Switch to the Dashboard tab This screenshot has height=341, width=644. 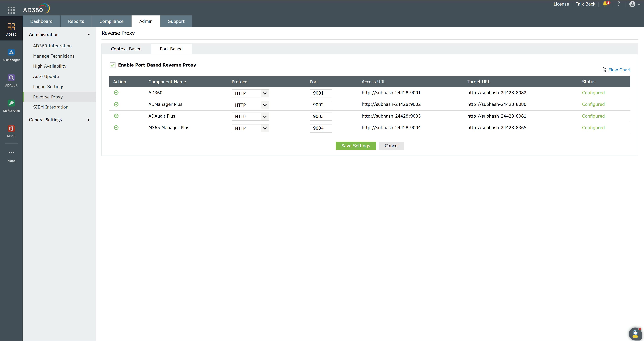point(41,21)
